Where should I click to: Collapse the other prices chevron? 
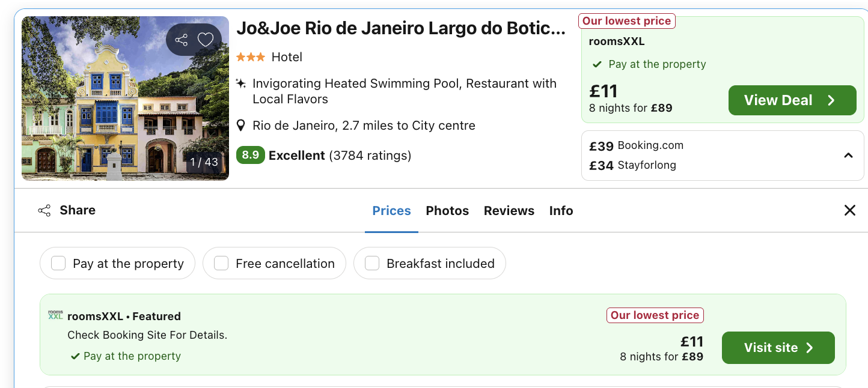pos(848,156)
